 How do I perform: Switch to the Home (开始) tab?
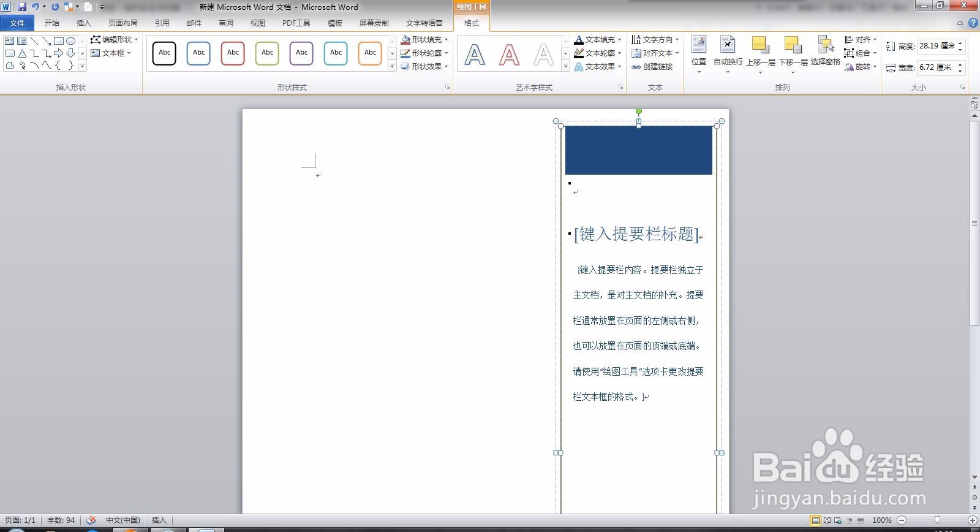51,23
